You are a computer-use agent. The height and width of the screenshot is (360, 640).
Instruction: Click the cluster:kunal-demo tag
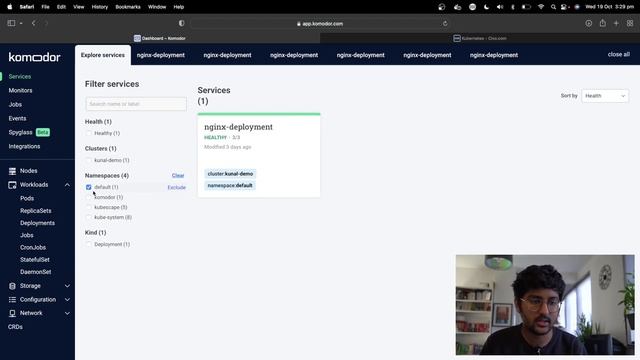[x=230, y=174]
